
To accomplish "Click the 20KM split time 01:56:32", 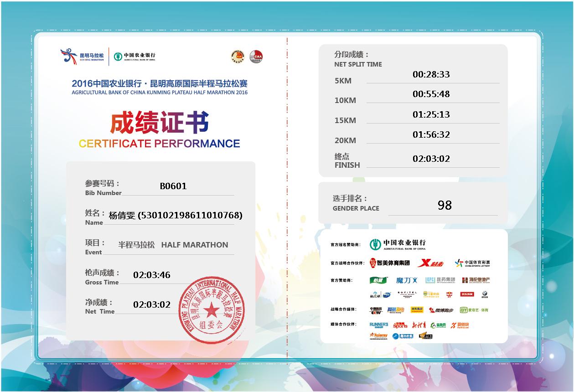I will tap(431, 134).
